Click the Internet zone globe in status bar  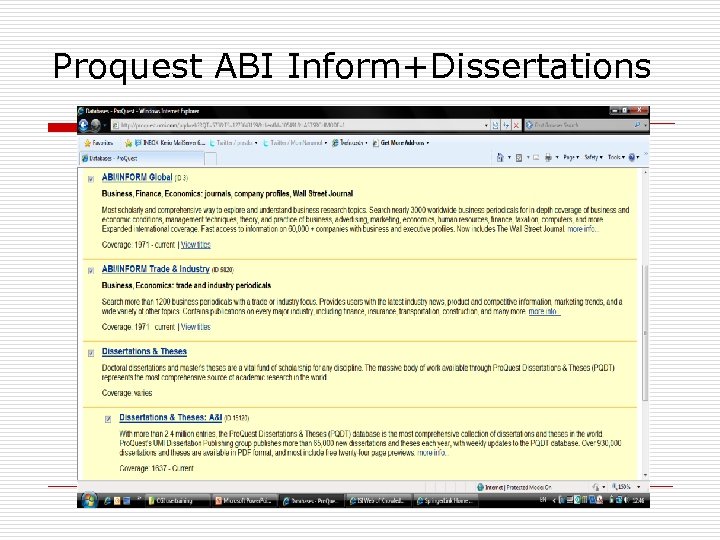point(480,487)
